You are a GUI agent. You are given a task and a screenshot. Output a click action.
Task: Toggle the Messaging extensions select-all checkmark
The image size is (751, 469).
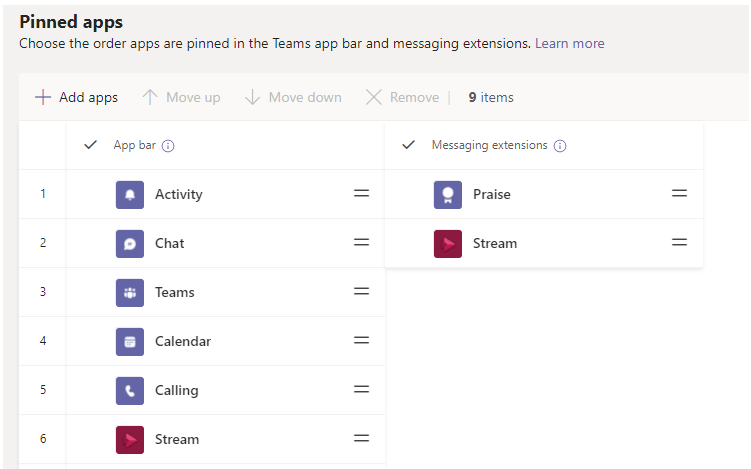coord(409,145)
